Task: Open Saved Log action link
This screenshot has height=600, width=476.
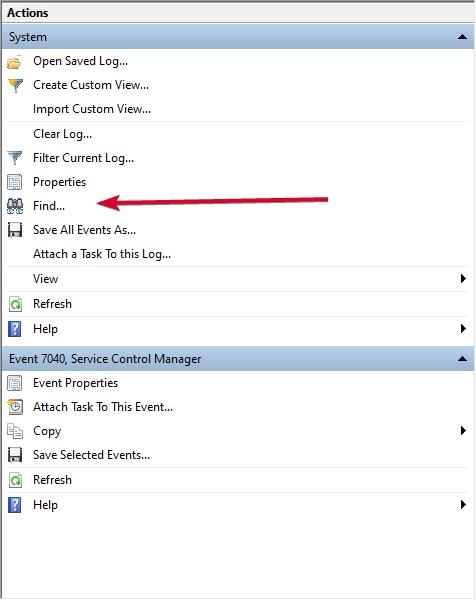Action: (80, 61)
